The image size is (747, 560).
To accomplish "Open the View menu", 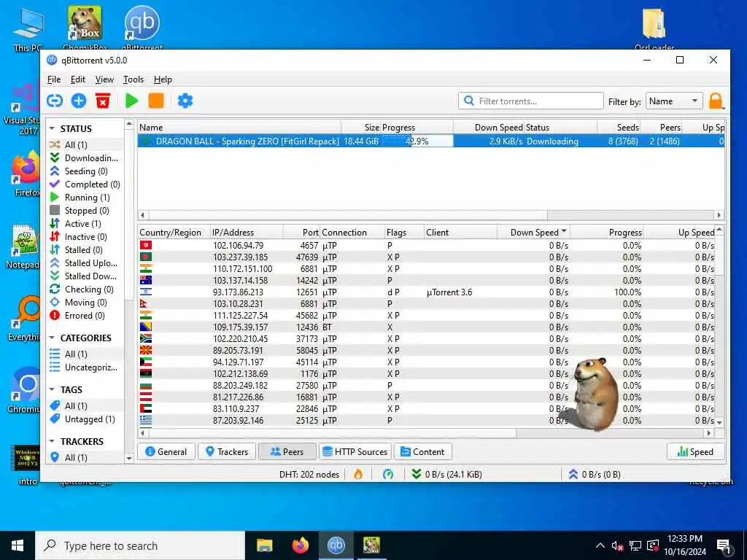I will pos(104,79).
